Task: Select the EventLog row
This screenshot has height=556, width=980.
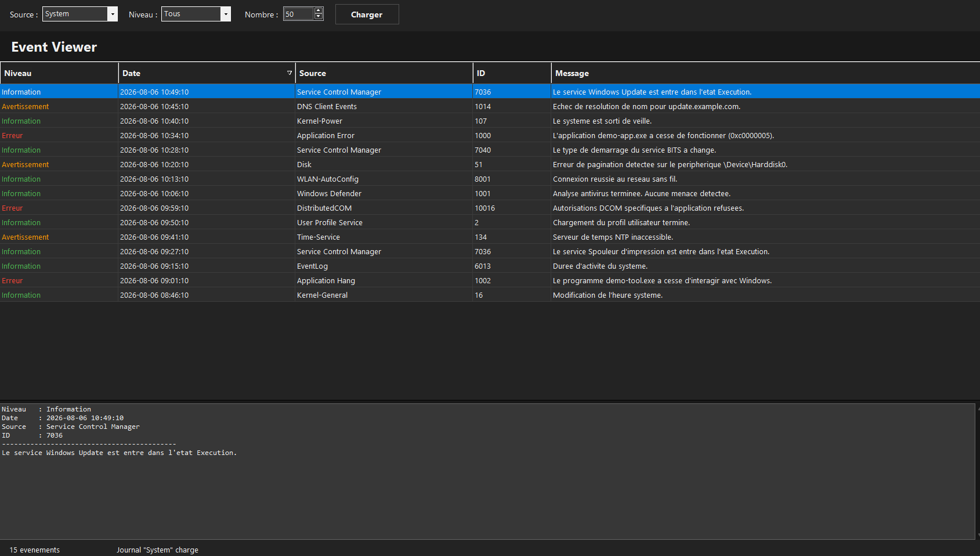Action: pos(490,266)
